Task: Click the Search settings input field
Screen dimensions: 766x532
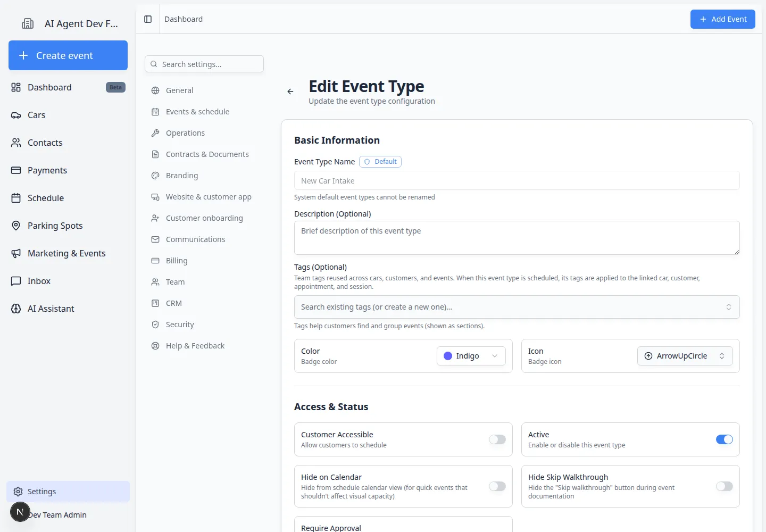Action: tap(204, 64)
